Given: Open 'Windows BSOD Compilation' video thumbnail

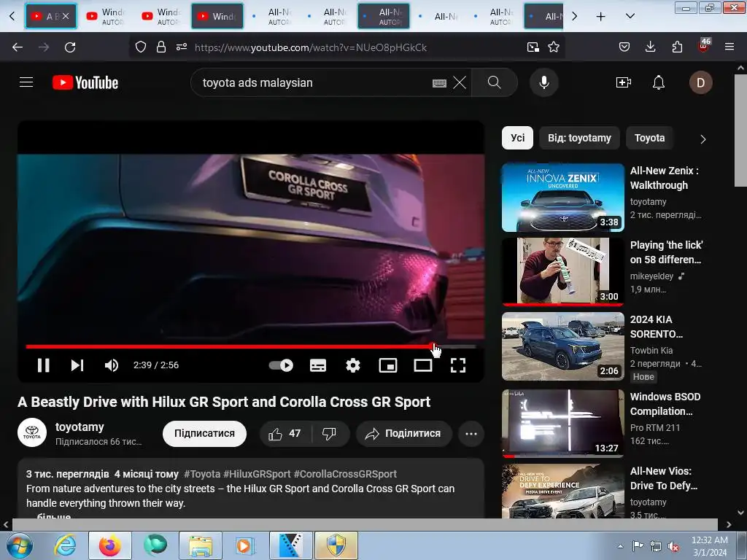Looking at the screenshot, I should pos(562,423).
